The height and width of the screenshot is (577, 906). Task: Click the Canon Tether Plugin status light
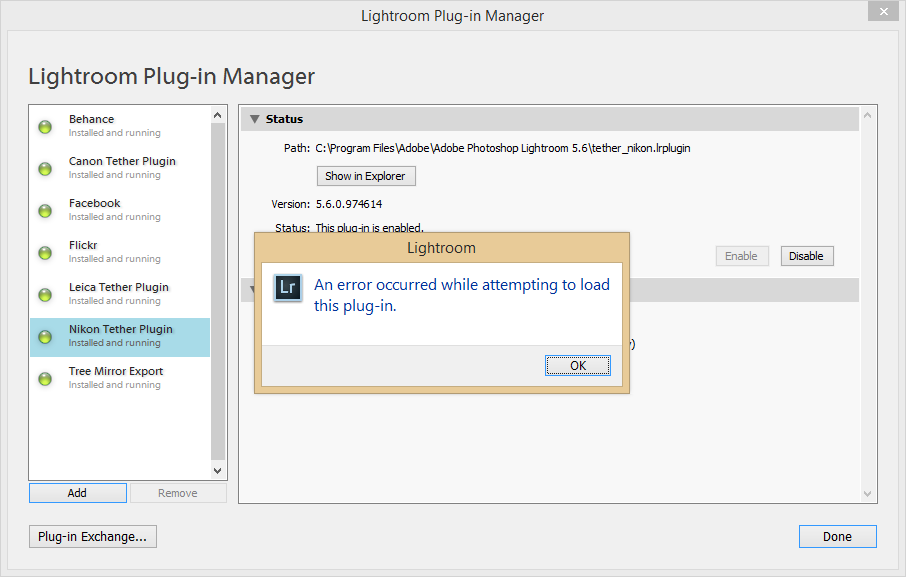coord(45,169)
